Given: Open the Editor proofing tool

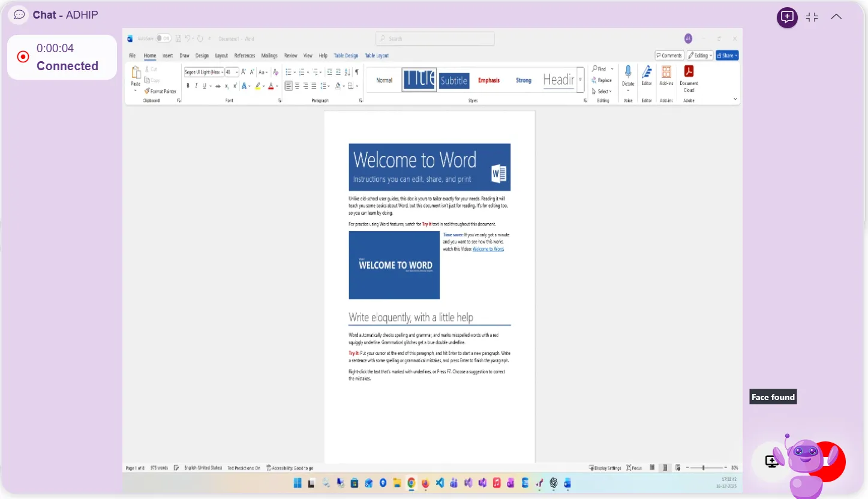Looking at the screenshot, I should pyautogui.click(x=647, y=72).
